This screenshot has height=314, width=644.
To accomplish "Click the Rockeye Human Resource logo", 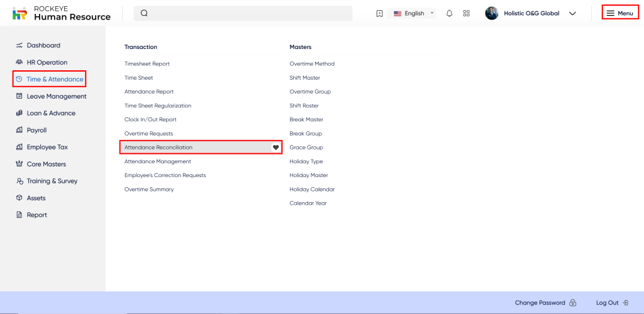I will pos(62,13).
